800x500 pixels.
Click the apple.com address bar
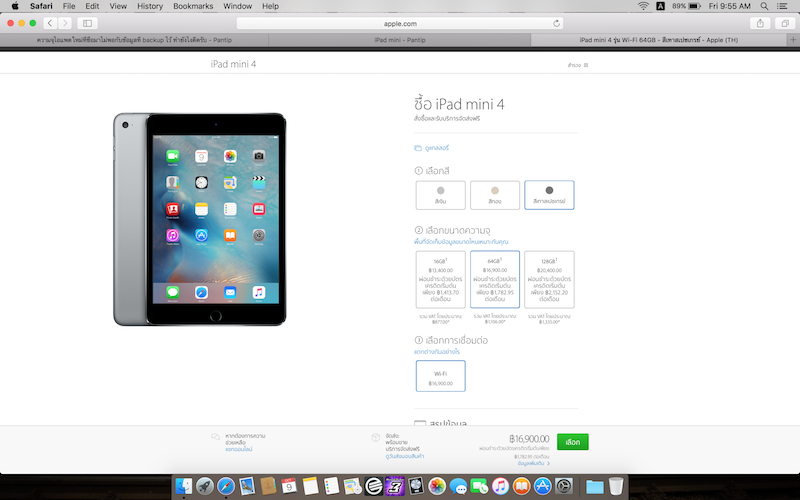tap(400, 23)
